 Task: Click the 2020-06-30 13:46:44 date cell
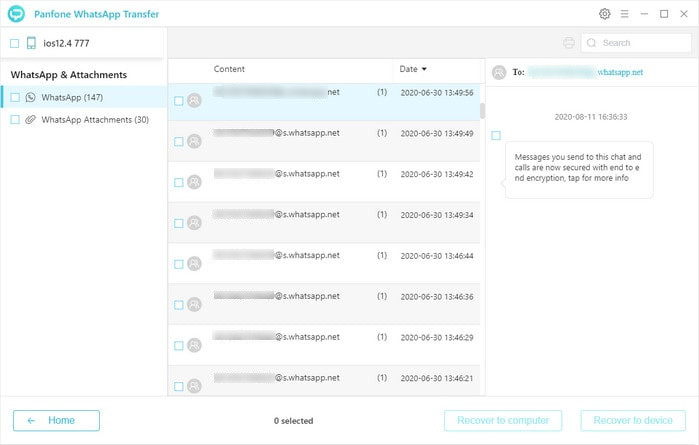(437, 256)
